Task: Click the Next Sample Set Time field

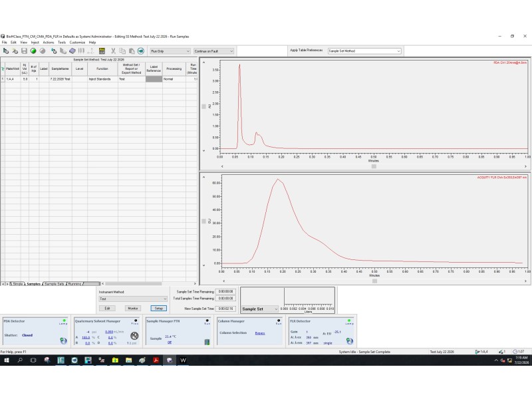Action: click(x=225, y=309)
